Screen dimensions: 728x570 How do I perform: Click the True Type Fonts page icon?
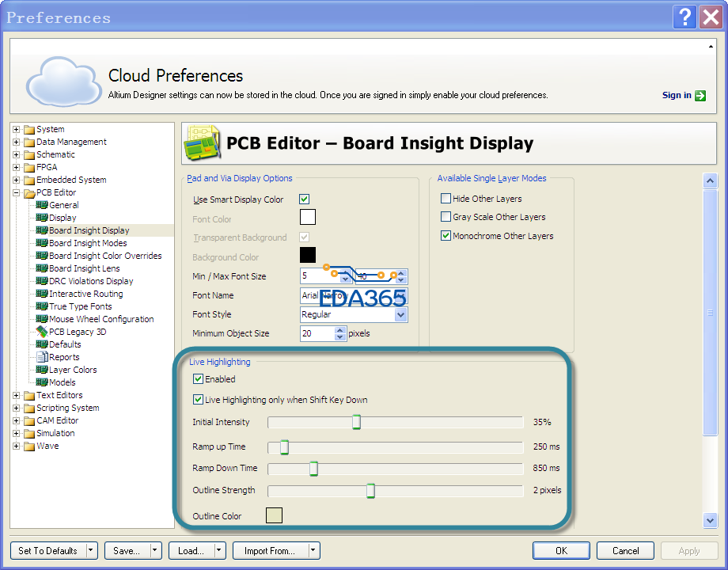coord(42,306)
